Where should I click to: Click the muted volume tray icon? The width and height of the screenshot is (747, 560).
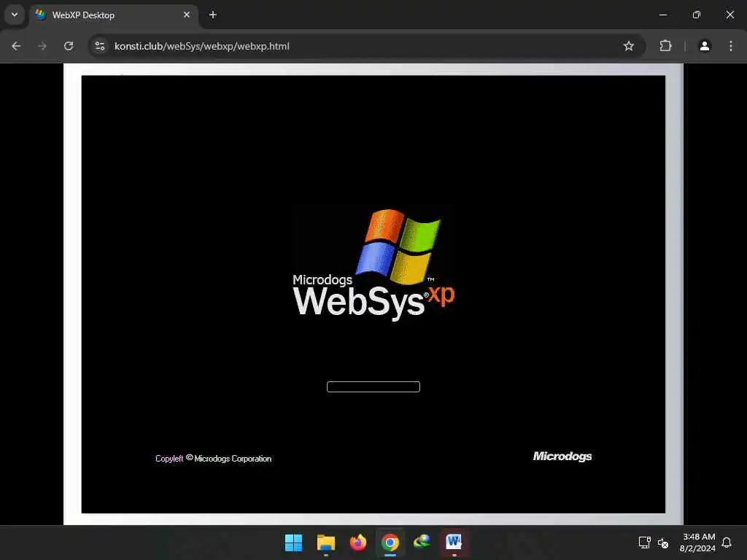click(663, 542)
